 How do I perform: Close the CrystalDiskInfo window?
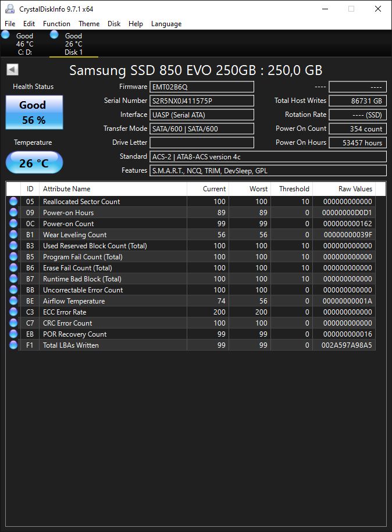point(377,9)
